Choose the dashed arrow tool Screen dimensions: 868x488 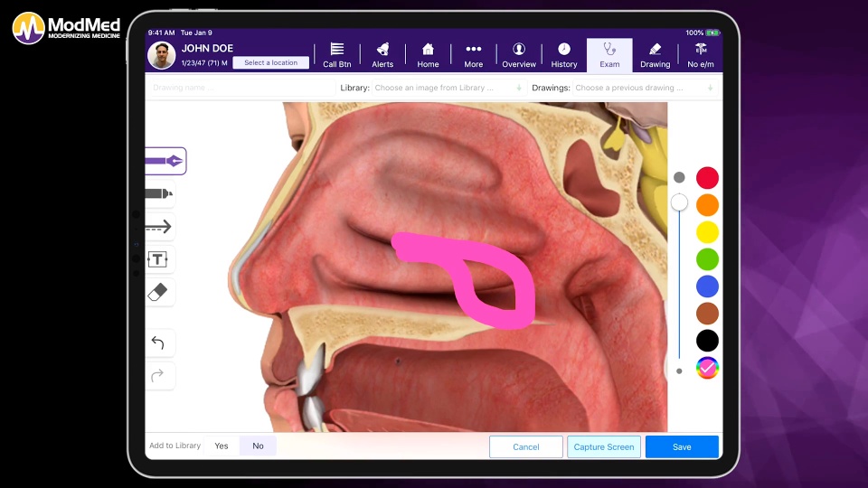(159, 226)
